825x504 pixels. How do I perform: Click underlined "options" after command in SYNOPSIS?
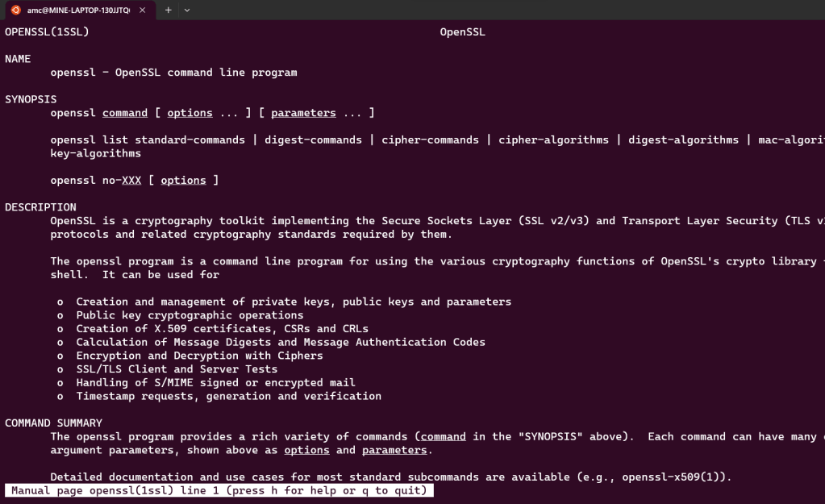coord(190,113)
